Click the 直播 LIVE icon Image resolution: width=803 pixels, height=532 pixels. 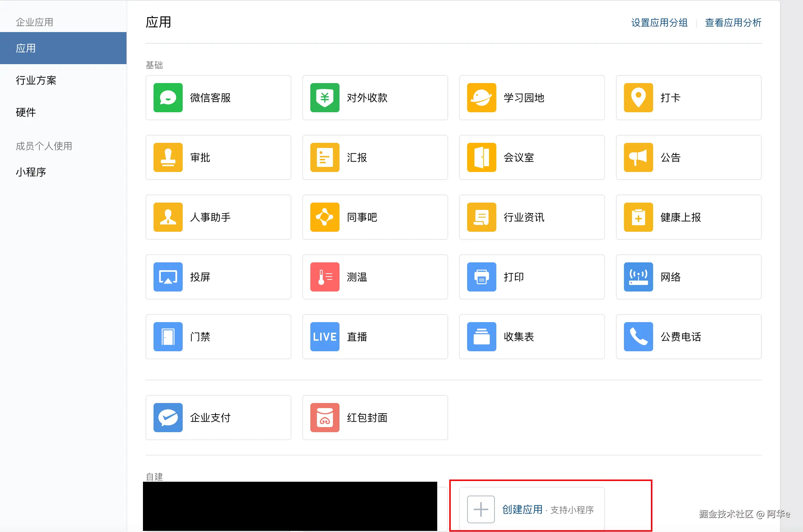pyautogui.click(x=325, y=337)
